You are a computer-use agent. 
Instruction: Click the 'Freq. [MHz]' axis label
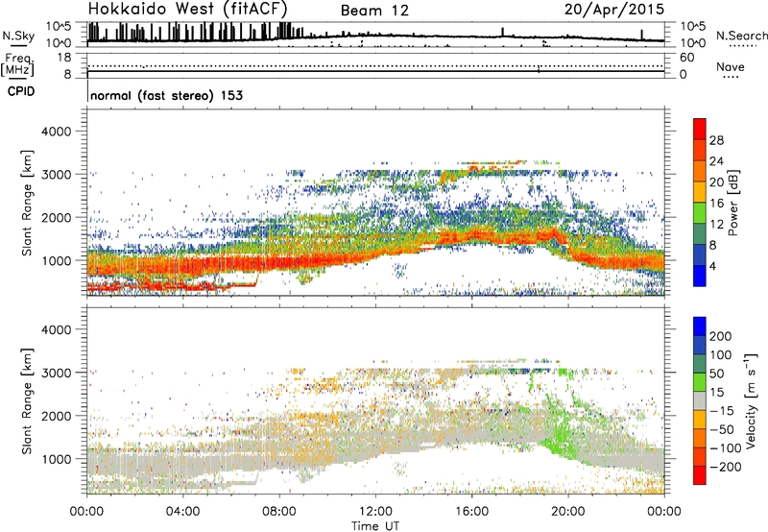(17, 65)
